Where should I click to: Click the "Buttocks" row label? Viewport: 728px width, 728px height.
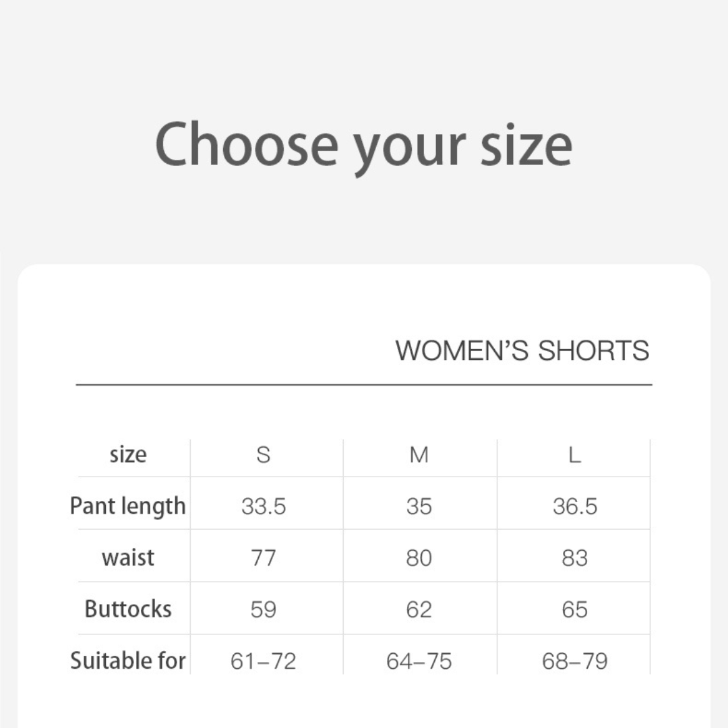coord(128,609)
